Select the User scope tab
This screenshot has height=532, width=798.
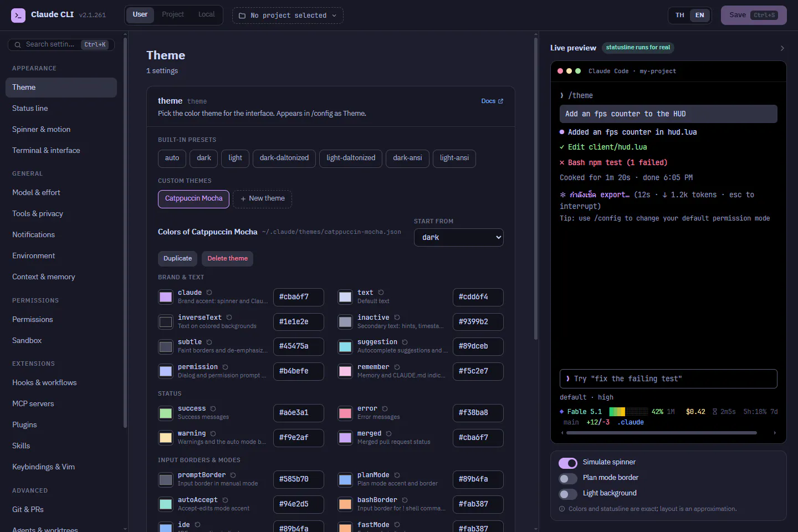pyautogui.click(x=140, y=14)
